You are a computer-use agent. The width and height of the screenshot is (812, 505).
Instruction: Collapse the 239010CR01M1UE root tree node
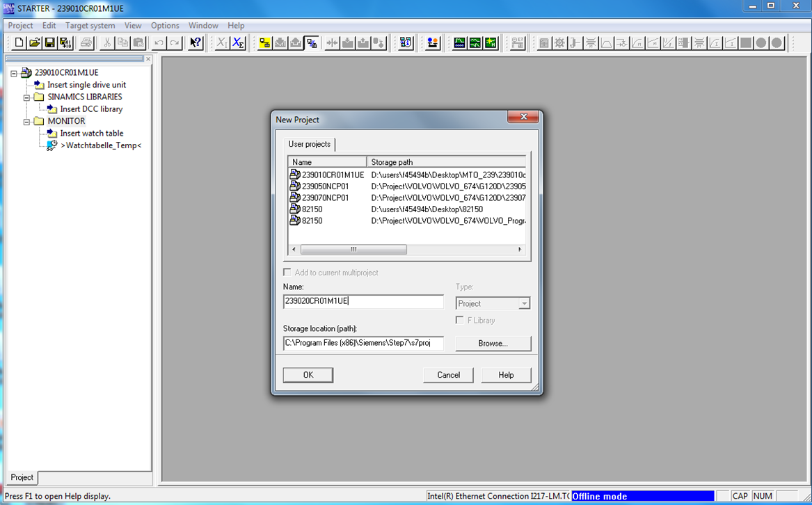click(x=13, y=73)
